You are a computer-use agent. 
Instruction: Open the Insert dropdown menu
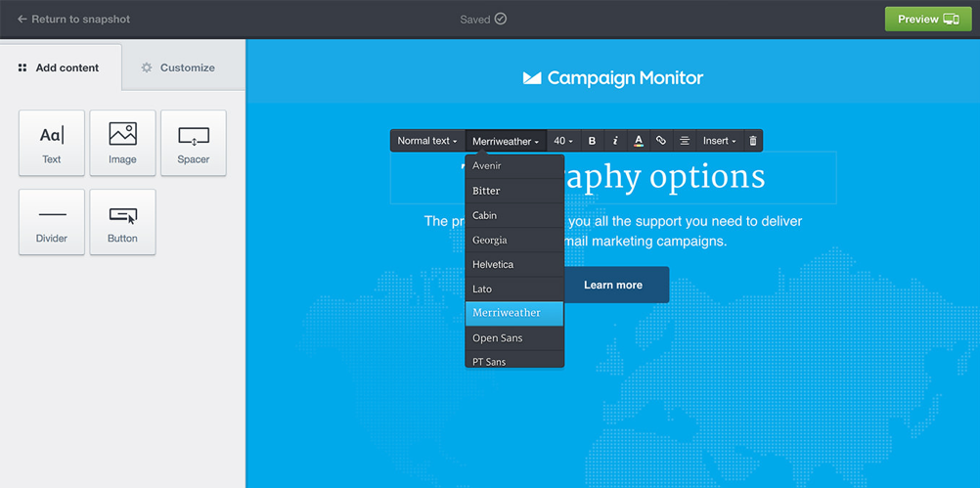720,141
